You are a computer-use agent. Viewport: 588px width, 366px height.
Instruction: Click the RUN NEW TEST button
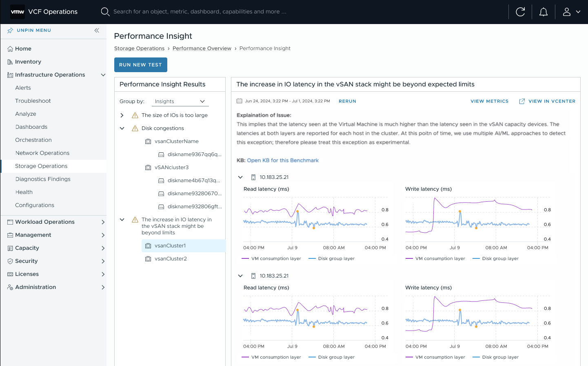coord(141,65)
